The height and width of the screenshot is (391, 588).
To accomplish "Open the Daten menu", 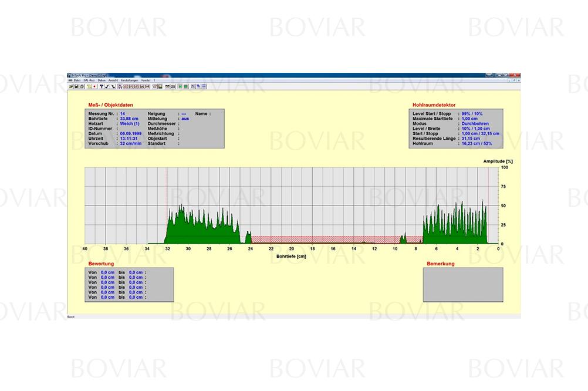I will (x=102, y=80).
